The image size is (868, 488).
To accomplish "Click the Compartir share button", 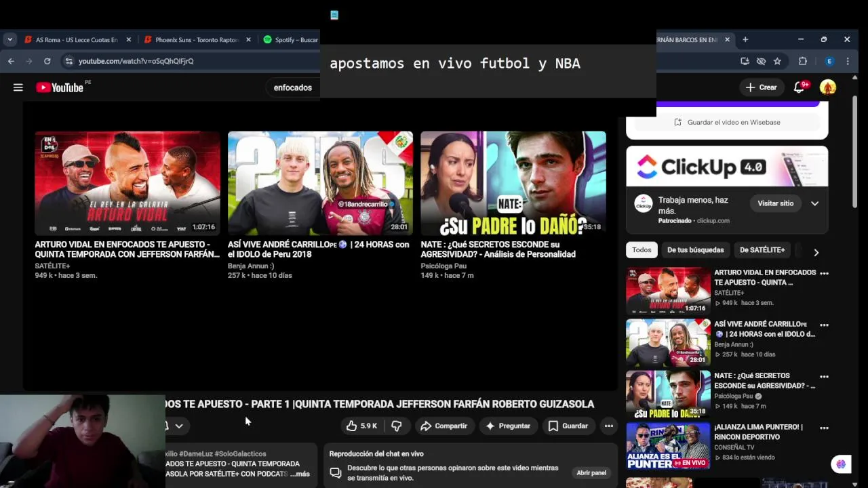I will 444,426.
